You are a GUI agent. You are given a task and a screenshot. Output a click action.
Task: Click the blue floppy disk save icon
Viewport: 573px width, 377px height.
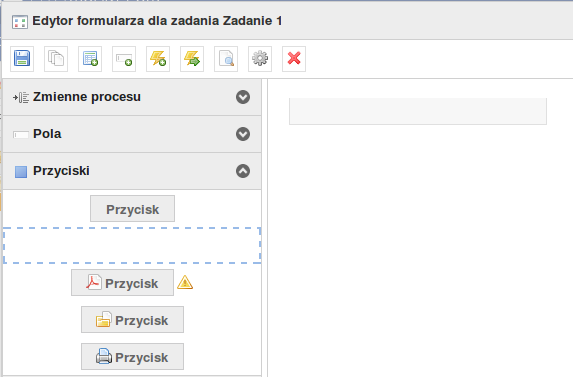point(22,59)
